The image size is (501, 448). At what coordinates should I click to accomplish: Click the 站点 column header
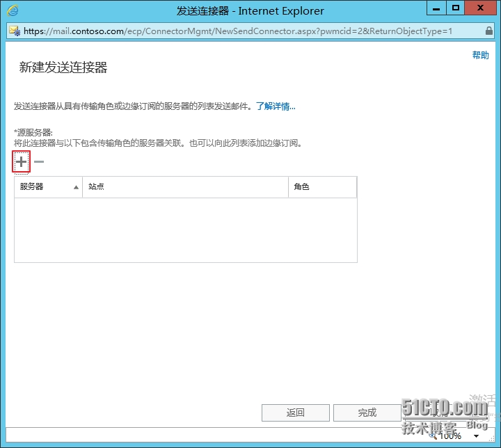184,187
